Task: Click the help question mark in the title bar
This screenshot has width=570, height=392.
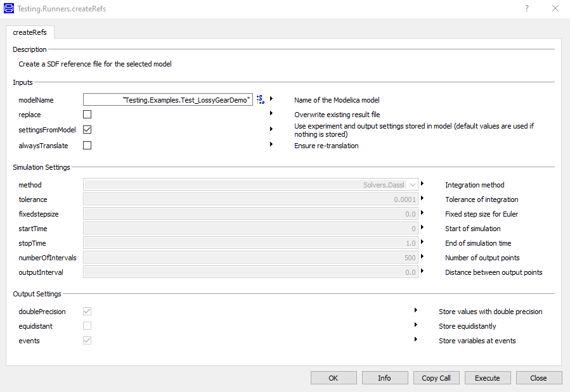Action: [x=527, y=8]
